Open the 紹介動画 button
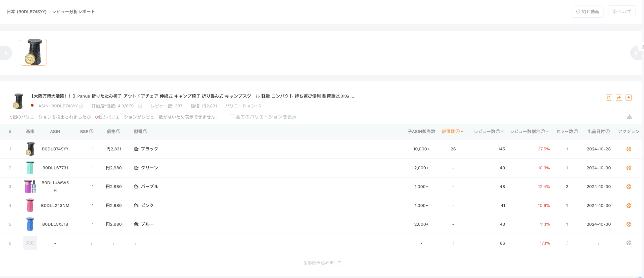 pos(587,12)
